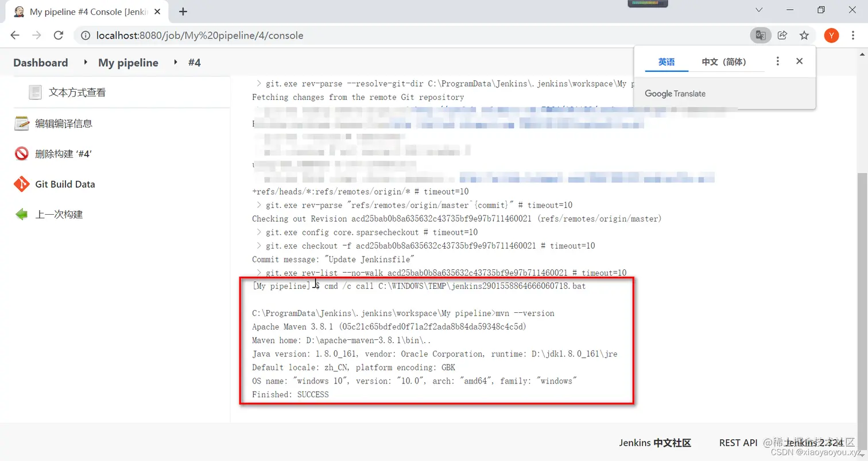
Task: Click the Google Translate icon in address bar
Action: point(761,36)
